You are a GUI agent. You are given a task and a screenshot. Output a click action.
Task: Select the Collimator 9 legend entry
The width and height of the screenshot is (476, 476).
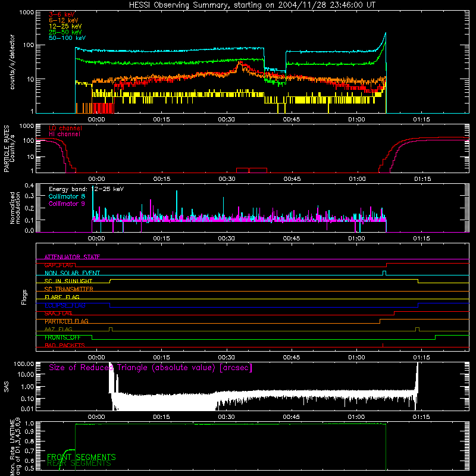click(x=67, y=203)
